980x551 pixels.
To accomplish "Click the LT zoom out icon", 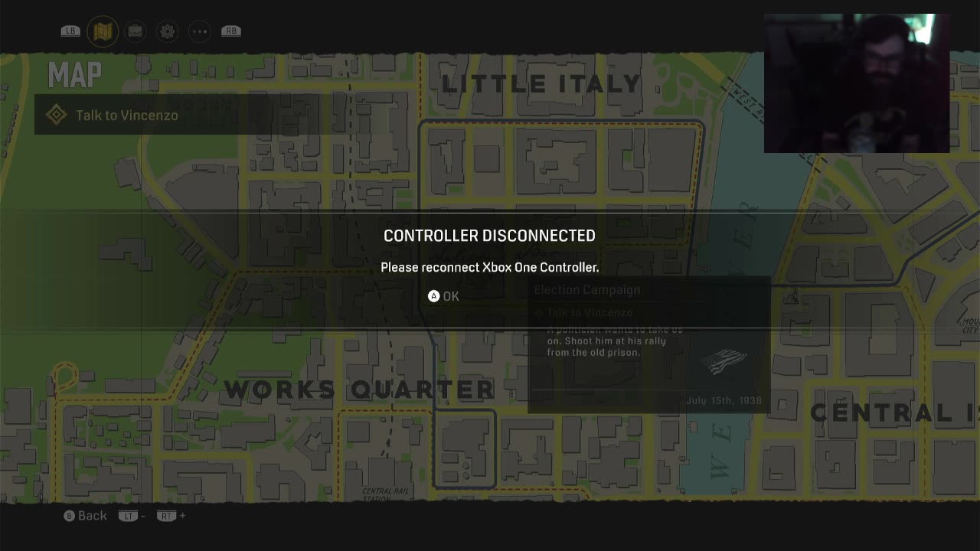I will pos(128,516).
